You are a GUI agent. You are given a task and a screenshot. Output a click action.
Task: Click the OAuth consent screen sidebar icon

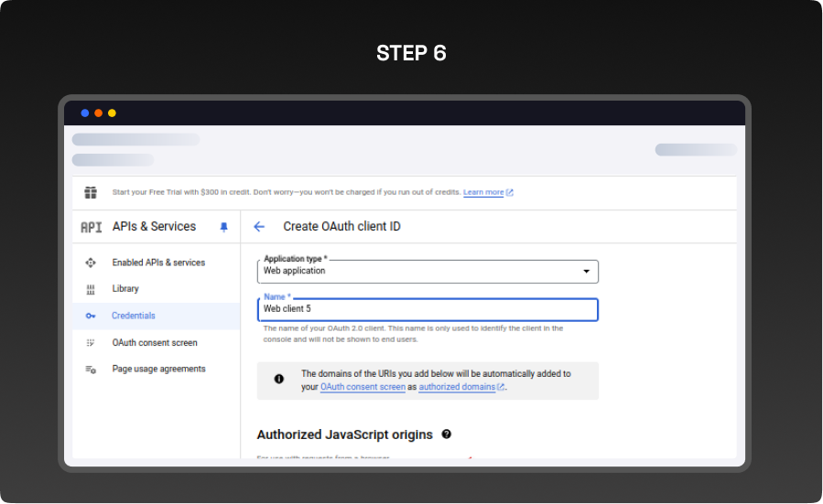(91, 343)
